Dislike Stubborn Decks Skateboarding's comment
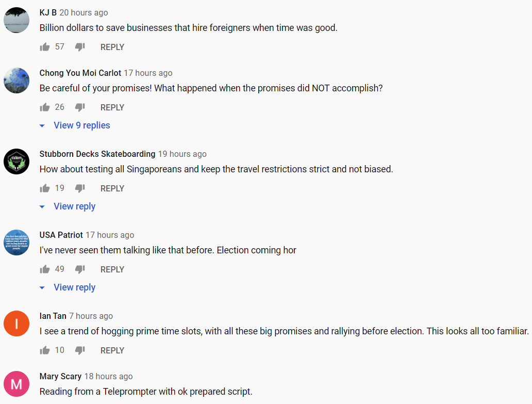 click(80, 188)
